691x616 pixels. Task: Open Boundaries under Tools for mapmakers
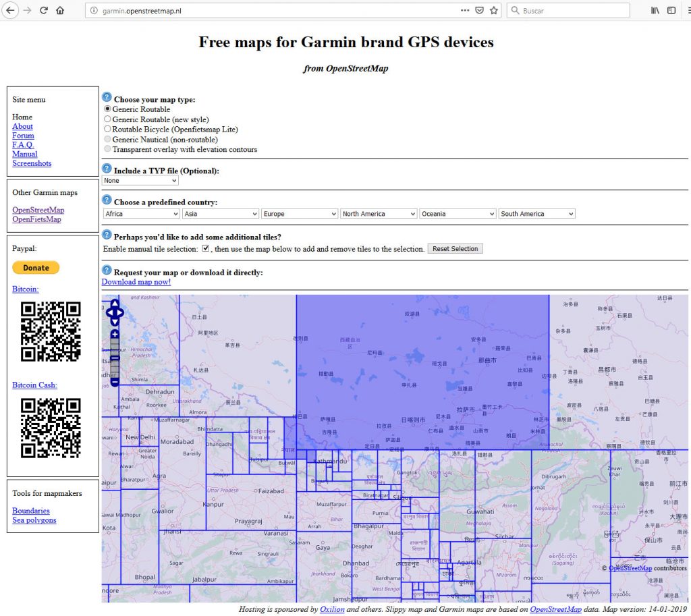click(x=31, y=511)
